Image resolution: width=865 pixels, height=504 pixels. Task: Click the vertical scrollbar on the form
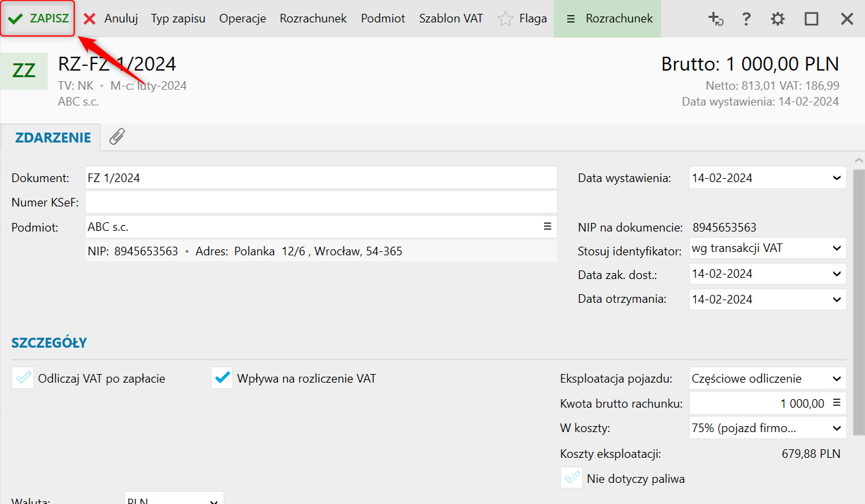[858, 297]
